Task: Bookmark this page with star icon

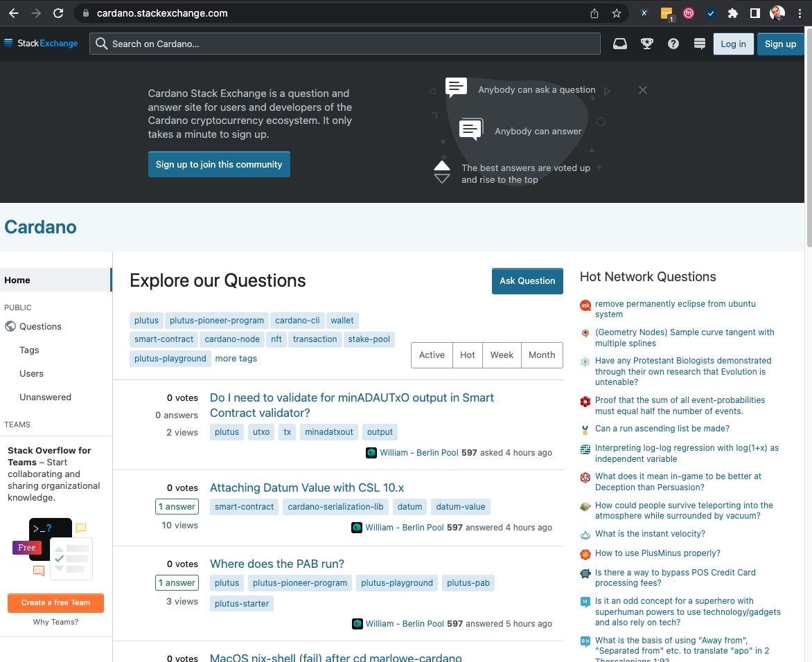Action: (616, 13)
